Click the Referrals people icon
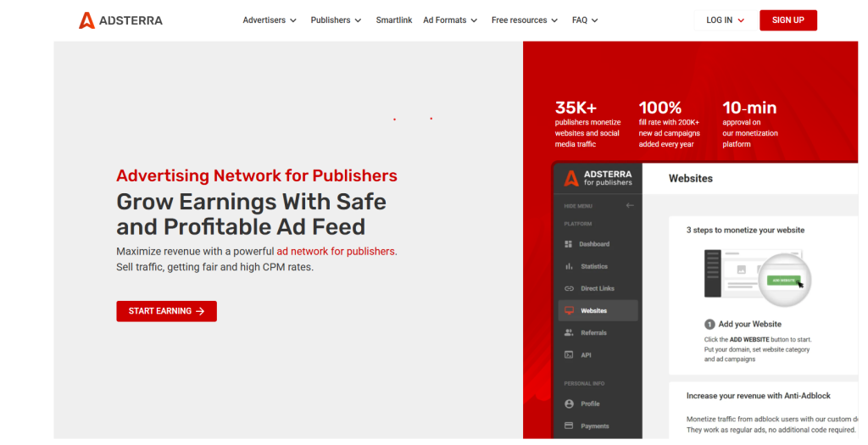Screen dimensions: 868x445 coord(569,332)
